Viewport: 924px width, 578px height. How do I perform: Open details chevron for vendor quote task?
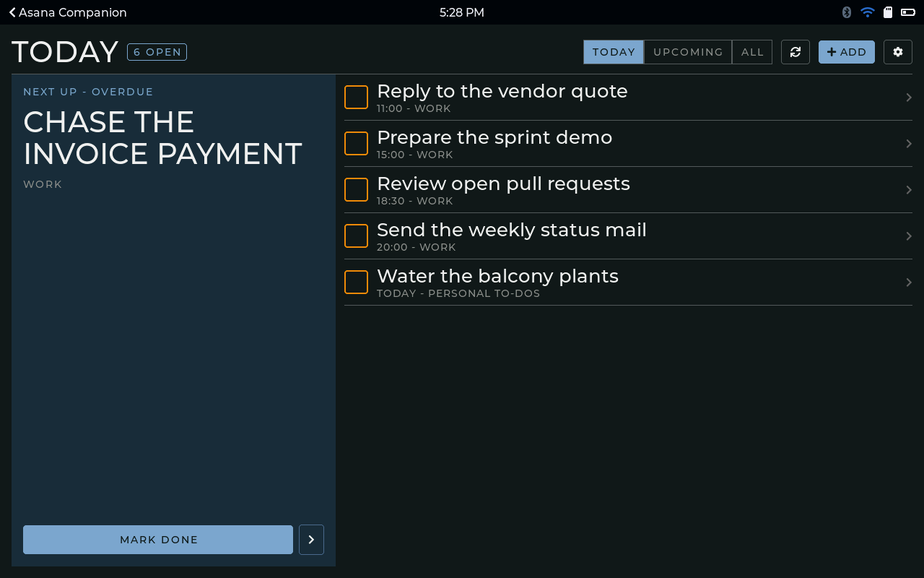coord(909,98)
